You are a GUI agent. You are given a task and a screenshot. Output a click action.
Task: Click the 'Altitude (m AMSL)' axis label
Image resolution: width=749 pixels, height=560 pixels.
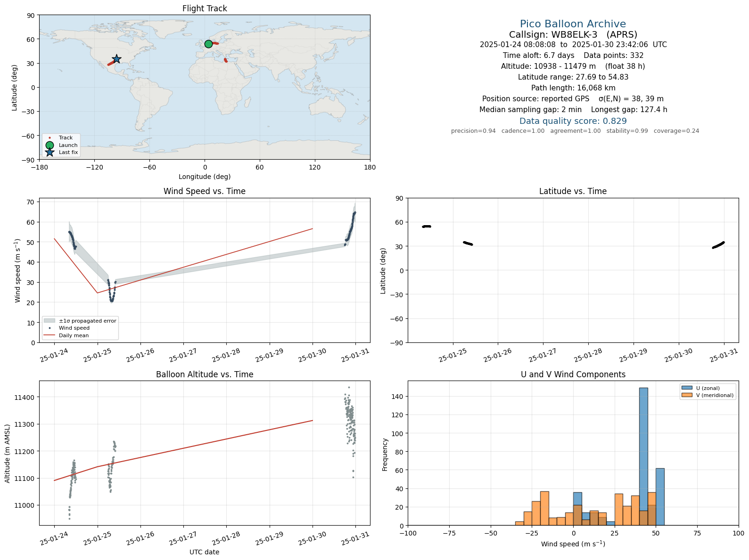[x=8, y=454]
